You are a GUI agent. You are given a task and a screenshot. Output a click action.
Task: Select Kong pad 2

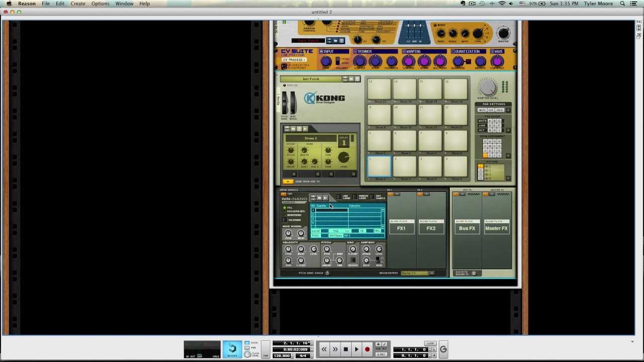pos(405,166)
